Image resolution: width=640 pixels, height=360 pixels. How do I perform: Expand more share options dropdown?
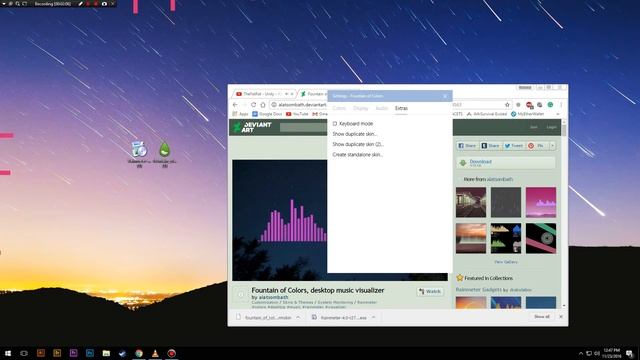553,146
